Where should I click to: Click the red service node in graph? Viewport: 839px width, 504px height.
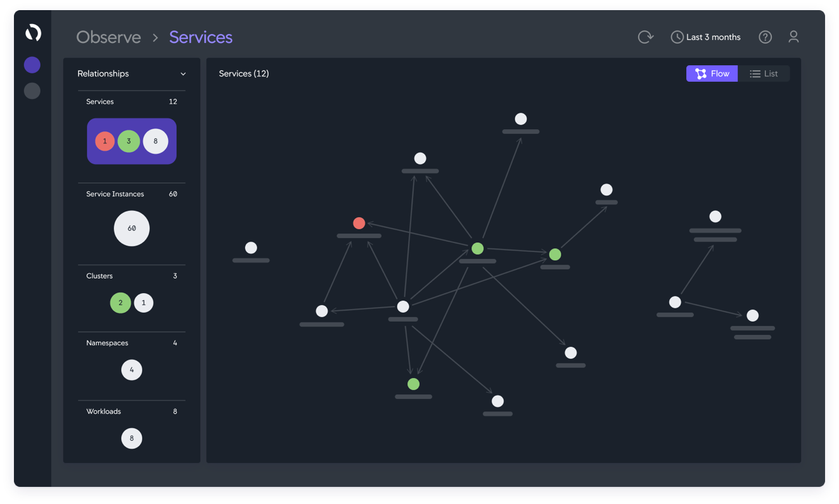[x=359, y=223]
